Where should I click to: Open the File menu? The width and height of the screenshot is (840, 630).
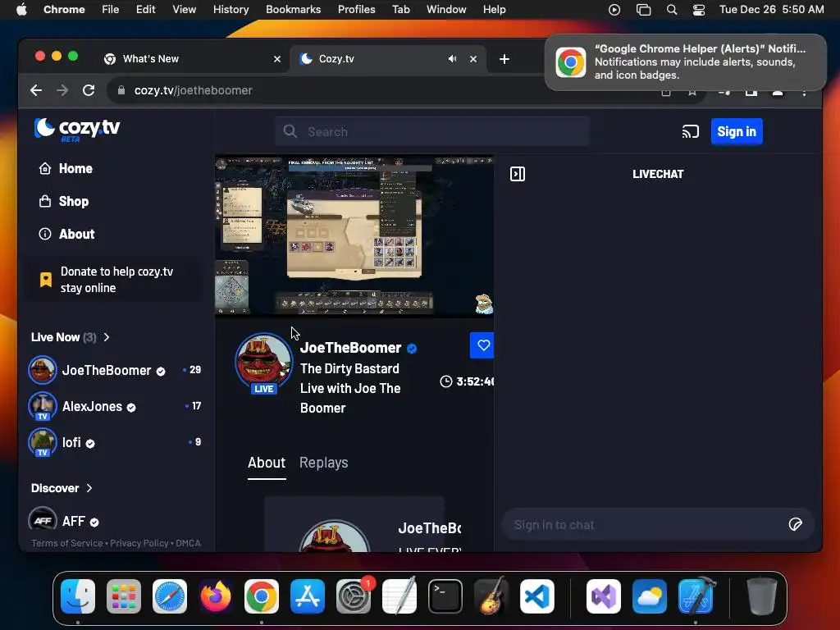(x=111, y=10)
